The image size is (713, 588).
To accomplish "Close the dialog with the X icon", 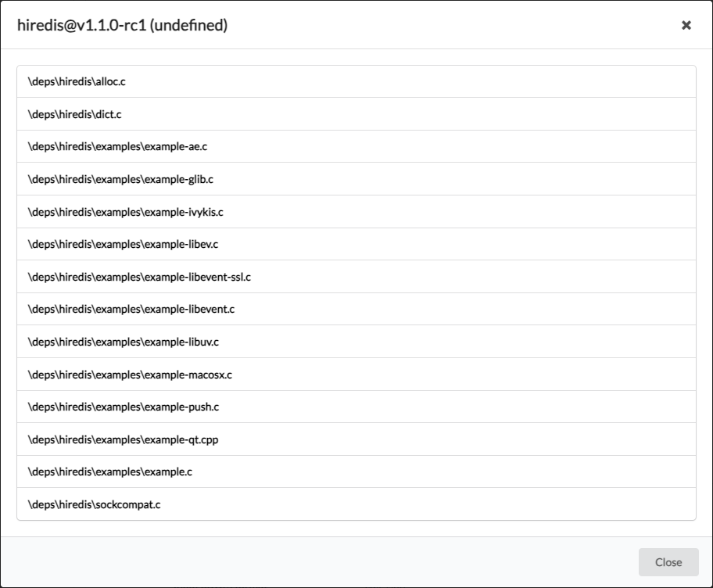I will coord(686,25).
